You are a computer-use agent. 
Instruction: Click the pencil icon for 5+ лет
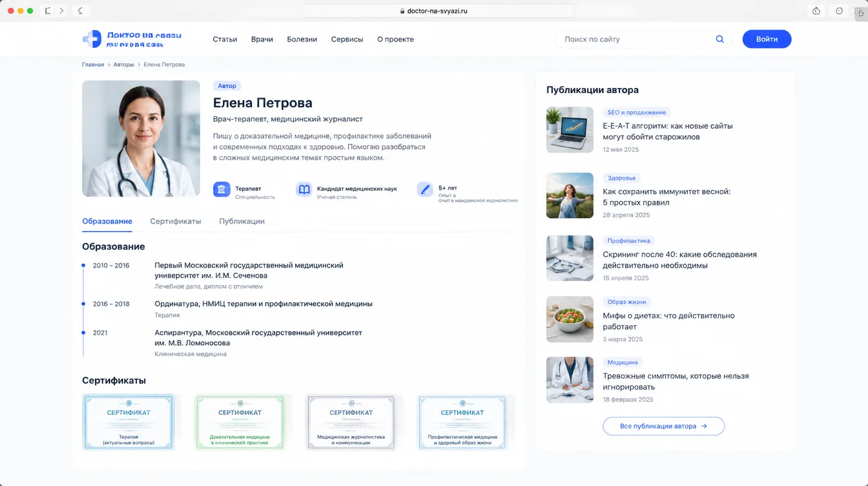(425, 189)
